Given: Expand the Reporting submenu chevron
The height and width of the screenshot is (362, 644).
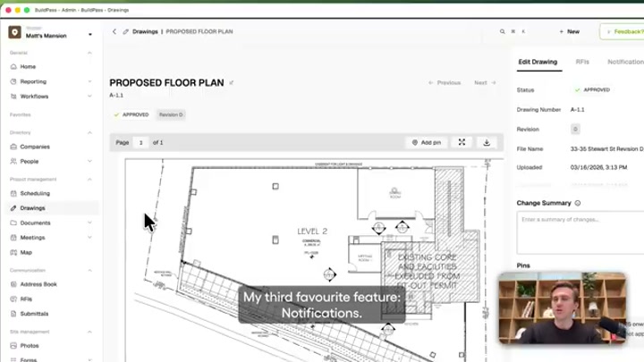Looking at the screenshot, I should tap(89, 81).
